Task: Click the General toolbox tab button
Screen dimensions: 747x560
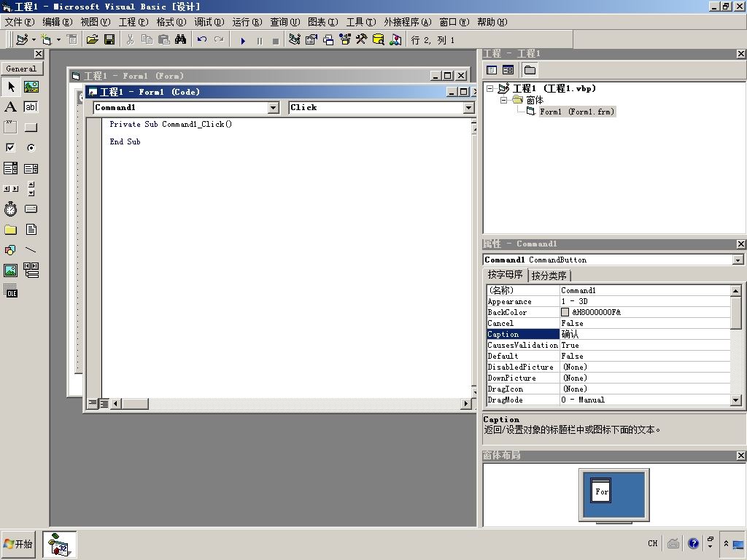Action: [21, 69]
